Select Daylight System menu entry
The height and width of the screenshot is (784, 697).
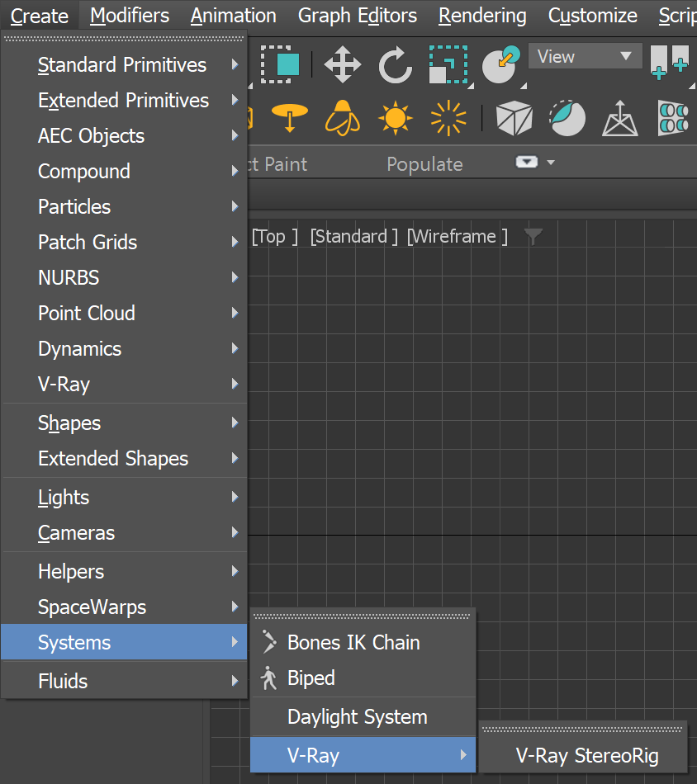tap(357, 717)
